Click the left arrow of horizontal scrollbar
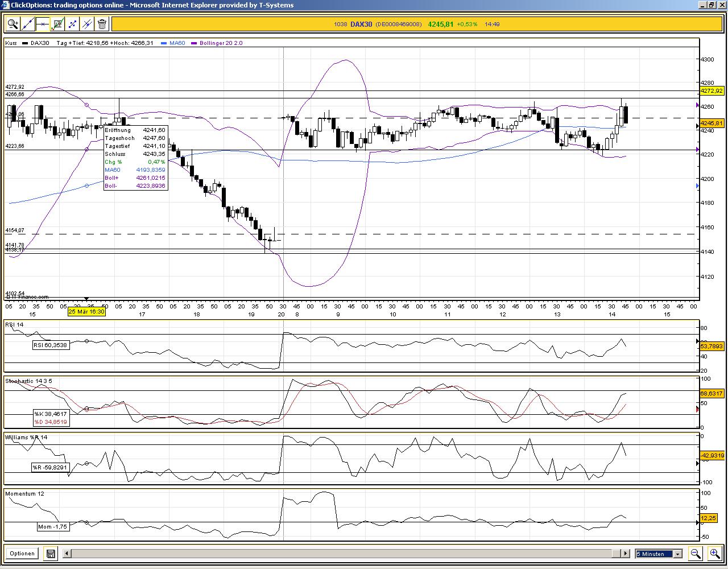This screenshot has width=728, height=569. click(x=67, y=553)
